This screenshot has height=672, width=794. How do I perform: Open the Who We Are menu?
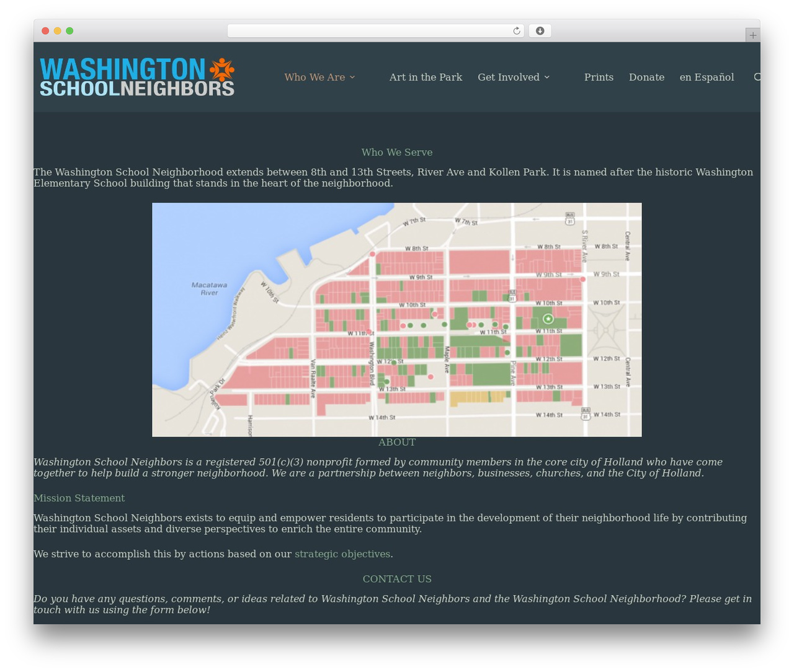click(x=314, y=77)
